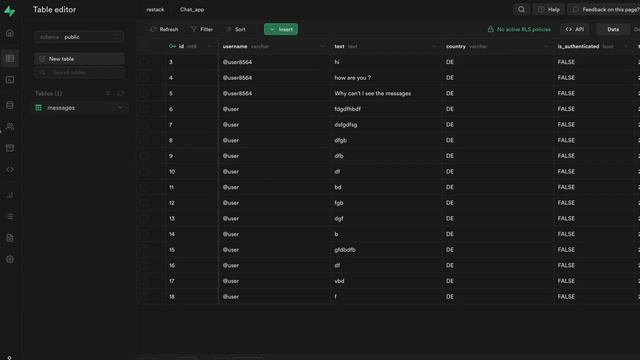Click the lock icon near RLS policies

pyautogui.click(x=490, y=29)
